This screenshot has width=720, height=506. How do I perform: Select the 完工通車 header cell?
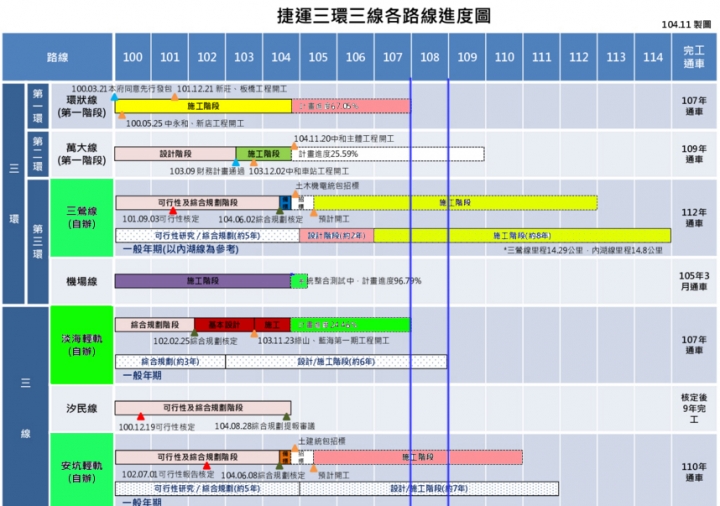694,57
